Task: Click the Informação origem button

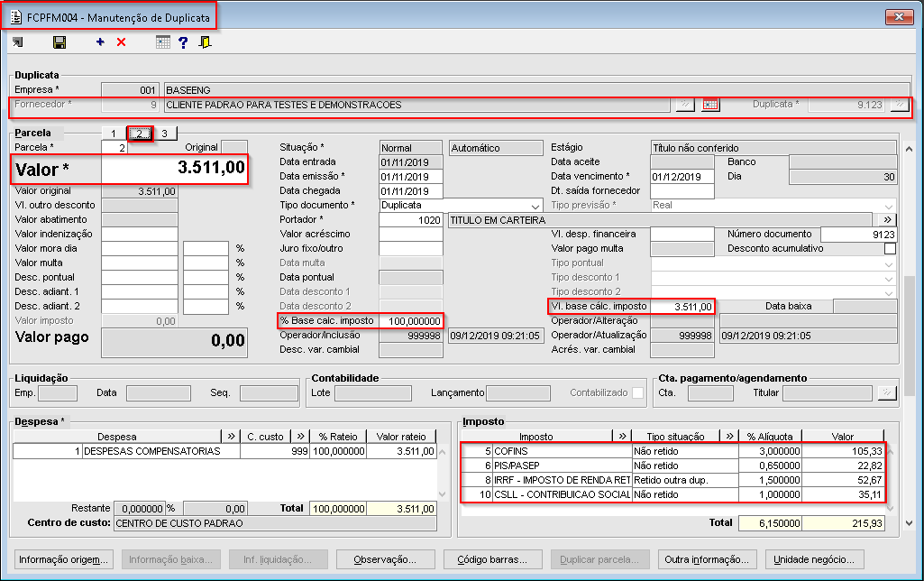Action: 63,559
